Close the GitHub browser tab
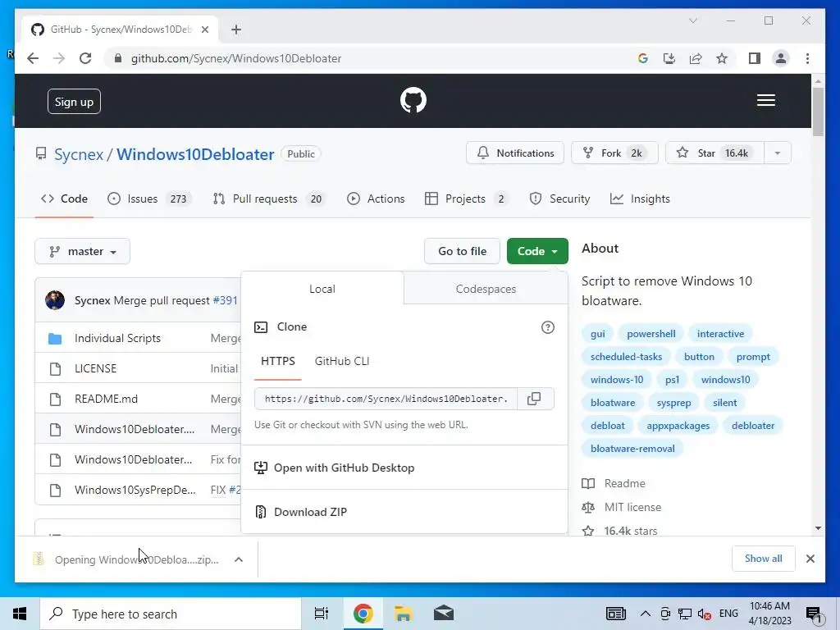 pyautogui.click(x=204, y=30)
